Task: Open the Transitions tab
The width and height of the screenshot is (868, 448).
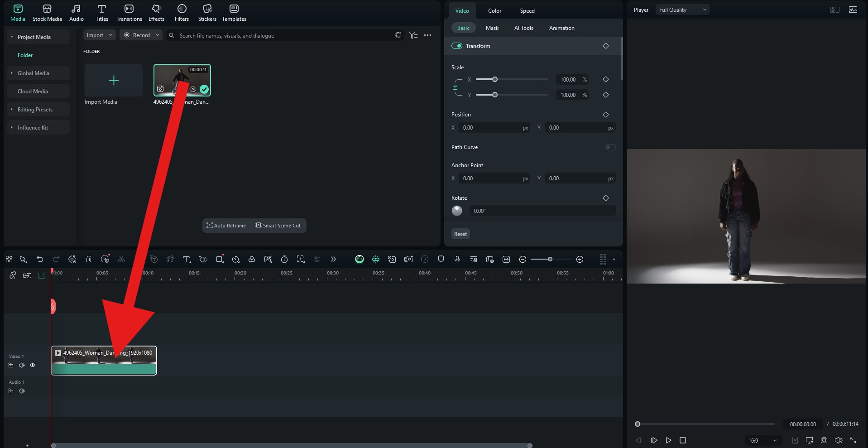Action: coord(129,13)
